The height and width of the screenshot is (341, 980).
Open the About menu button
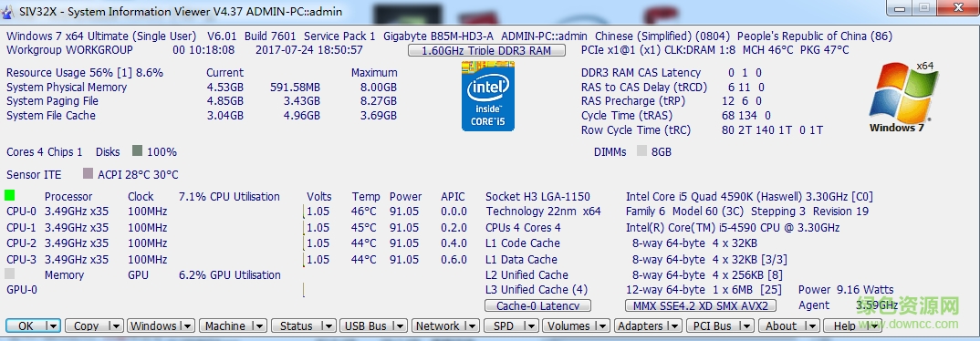pyautogui.click(x=781, y=325)
